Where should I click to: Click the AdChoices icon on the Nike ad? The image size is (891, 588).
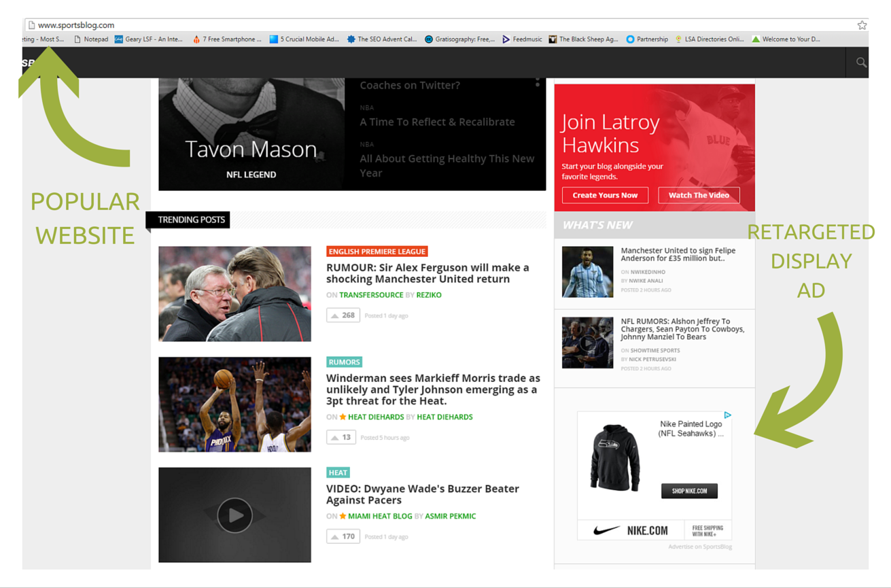[x=727, y=415]
